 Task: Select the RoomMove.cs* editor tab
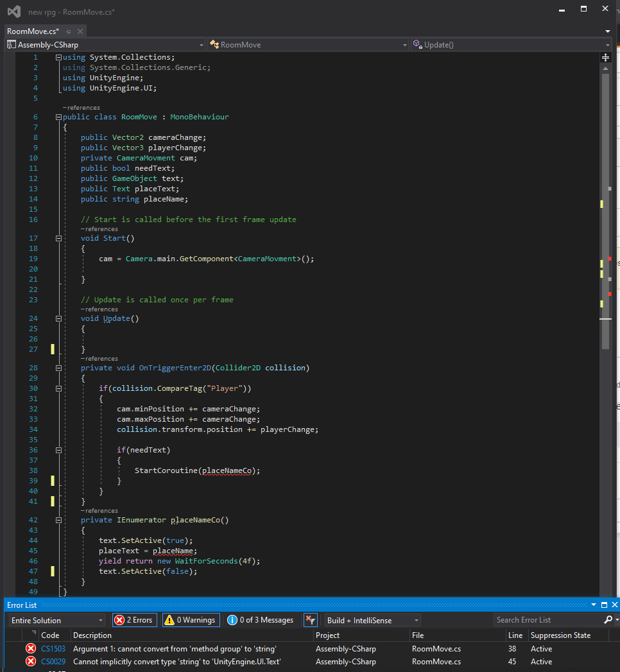33,31
